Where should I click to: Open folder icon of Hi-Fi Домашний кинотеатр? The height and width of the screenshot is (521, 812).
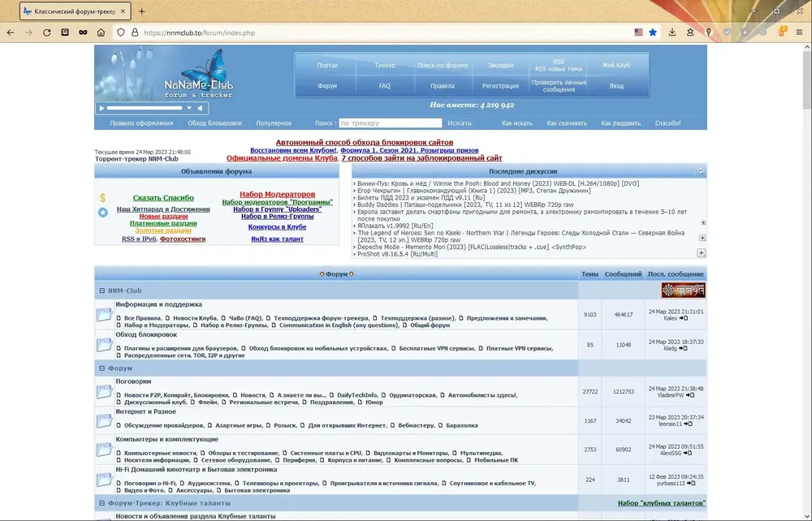coord(104,480)
